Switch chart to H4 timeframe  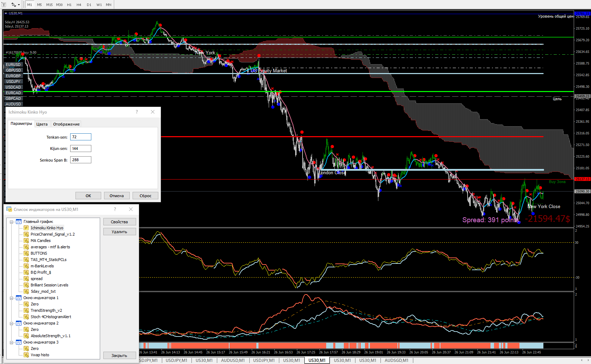[x=79, y=5]
